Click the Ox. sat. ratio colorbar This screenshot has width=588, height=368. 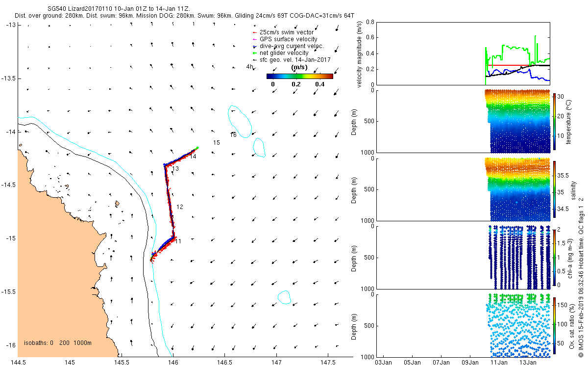point(555,326)
